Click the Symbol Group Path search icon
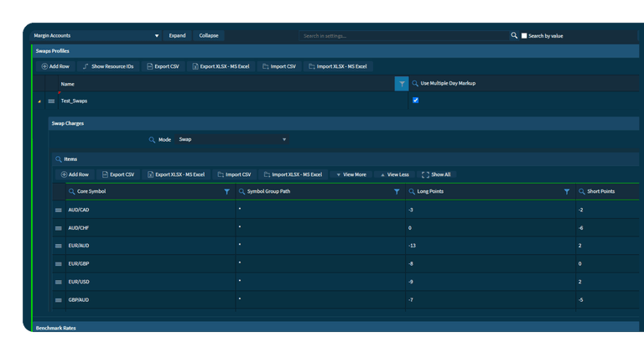This screenshot has width=644, height=353. (x=241, y=191)
